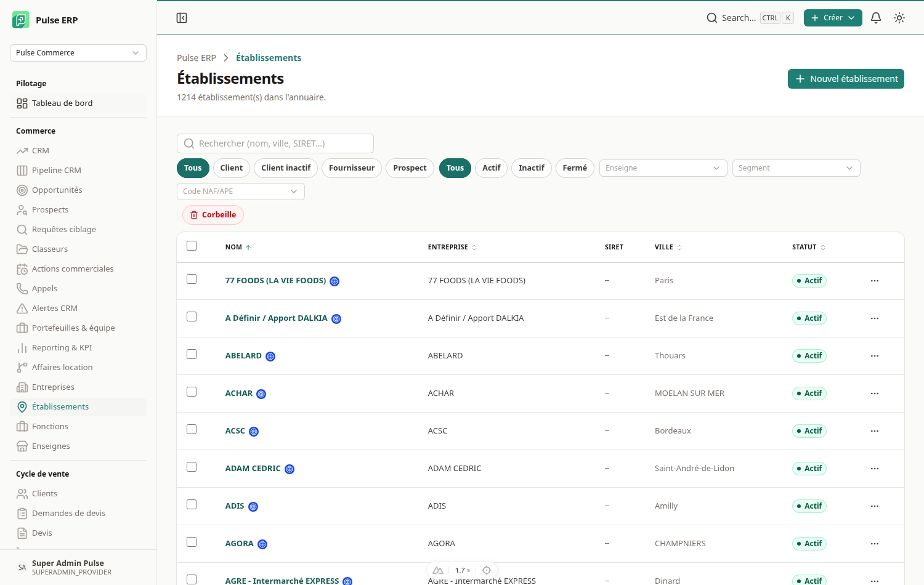This screenshot has width=924, height=585.
Task: Open the Pulse Commerce workspace selector
Action: (x=78, y=53)
